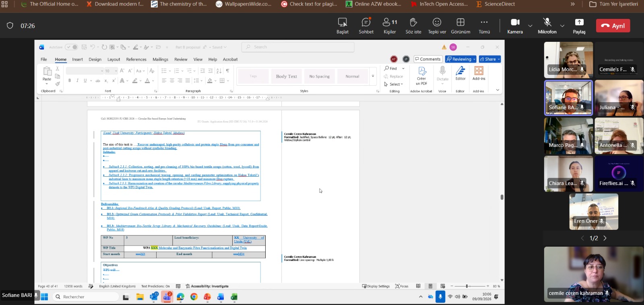The width and height of the screenshot is (644, 305).
Task: Switch to the References ribbon tab
Action: click(x=136, y=59)
